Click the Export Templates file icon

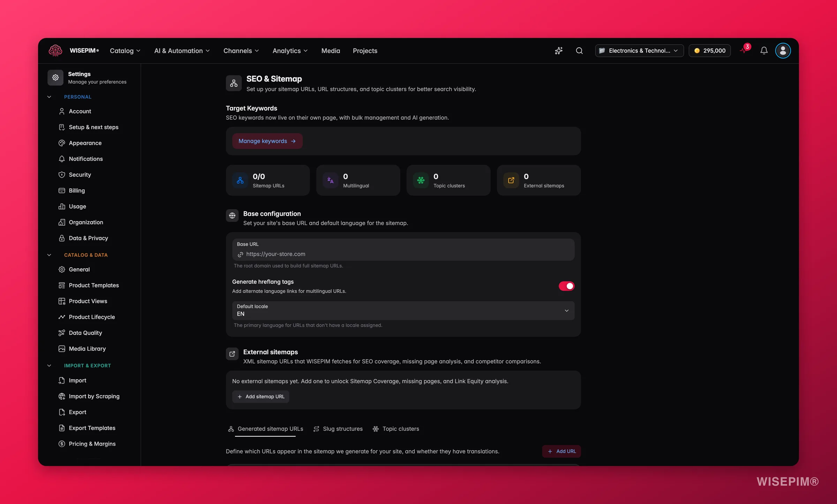pyautogui.click(x=62, y=428)
